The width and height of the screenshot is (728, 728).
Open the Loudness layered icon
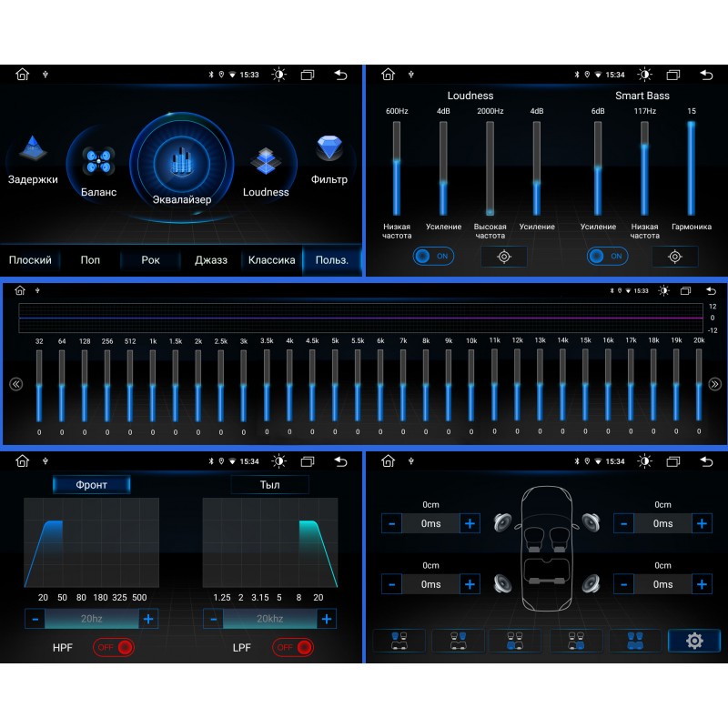pos(266,162)
